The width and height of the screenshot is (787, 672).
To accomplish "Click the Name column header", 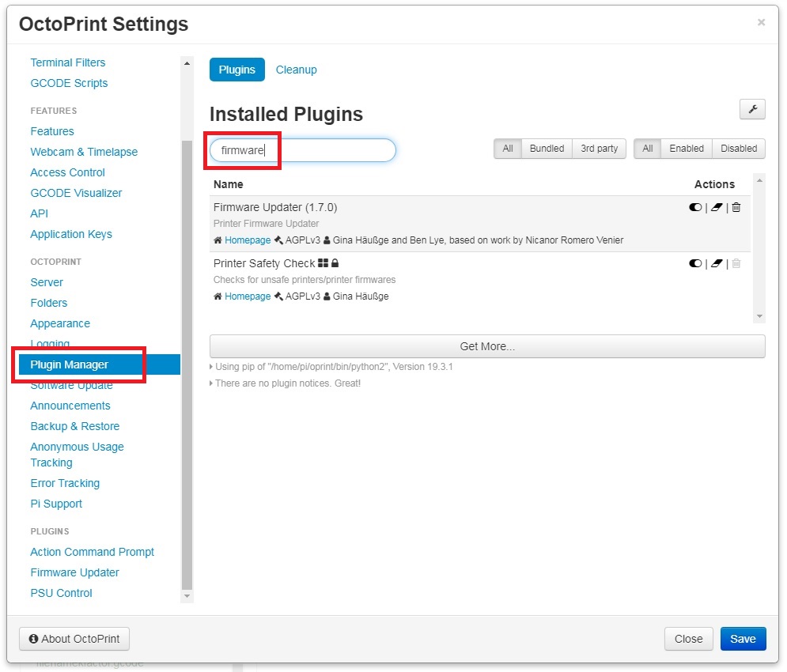I will point(229,185).
